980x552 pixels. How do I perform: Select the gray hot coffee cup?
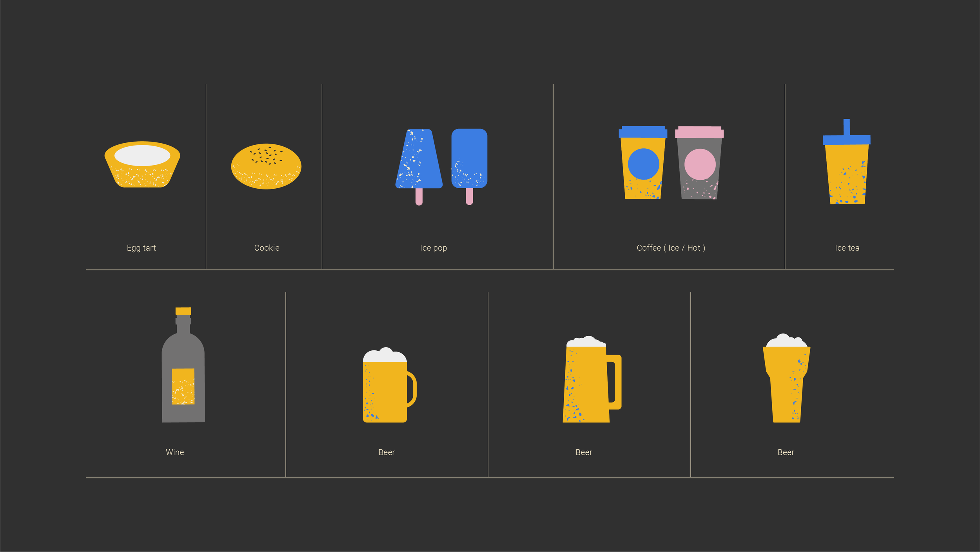click(x=699, y=163)
